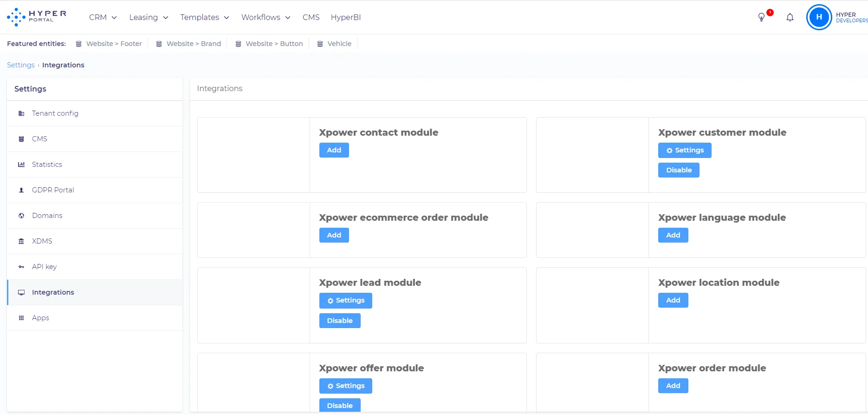Click the Xpower lead module title
Screen dimensions: 868x415
(x=370, y=283)
